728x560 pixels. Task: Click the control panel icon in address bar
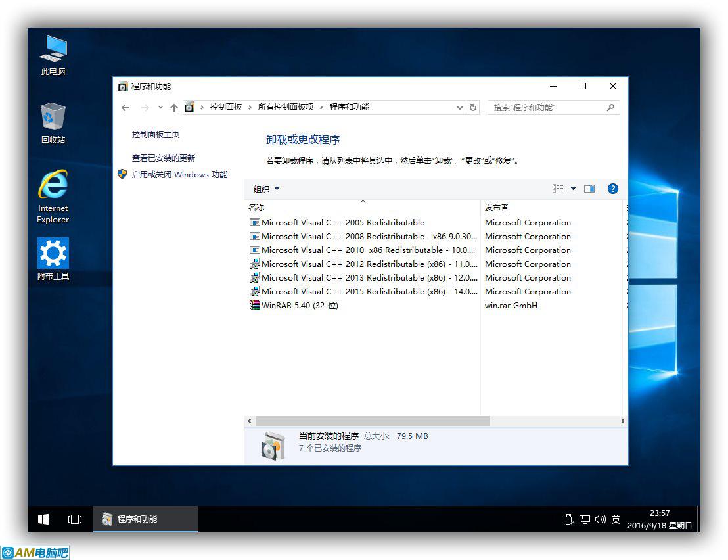pyautogui.click(x=189, y=107)
